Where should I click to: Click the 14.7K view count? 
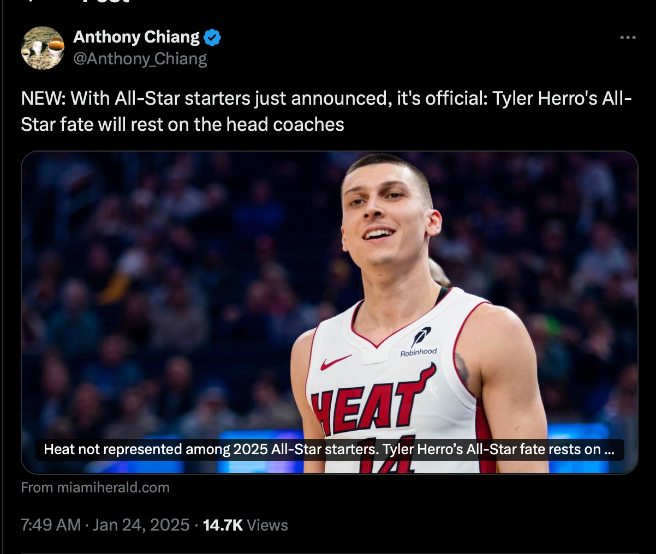click(x=224, y=525)
